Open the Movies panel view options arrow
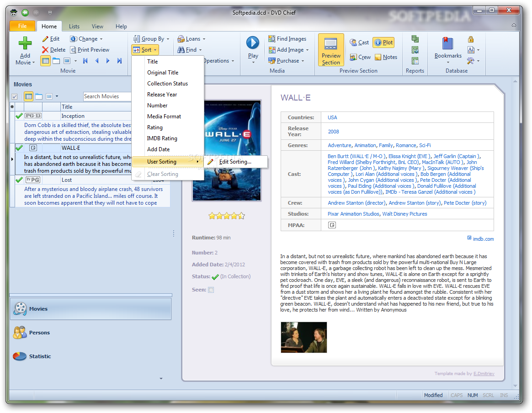The image size is (532, 413). pos(57,97)
